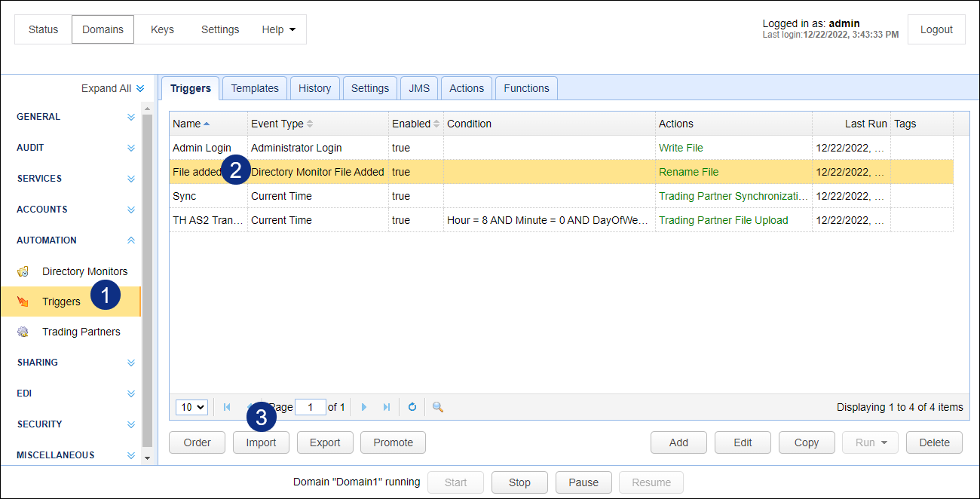Image resolution: width=980 pixels, height=499 pixels.
Task: Open the page size dropdown
Action: [x=191, y=407]
